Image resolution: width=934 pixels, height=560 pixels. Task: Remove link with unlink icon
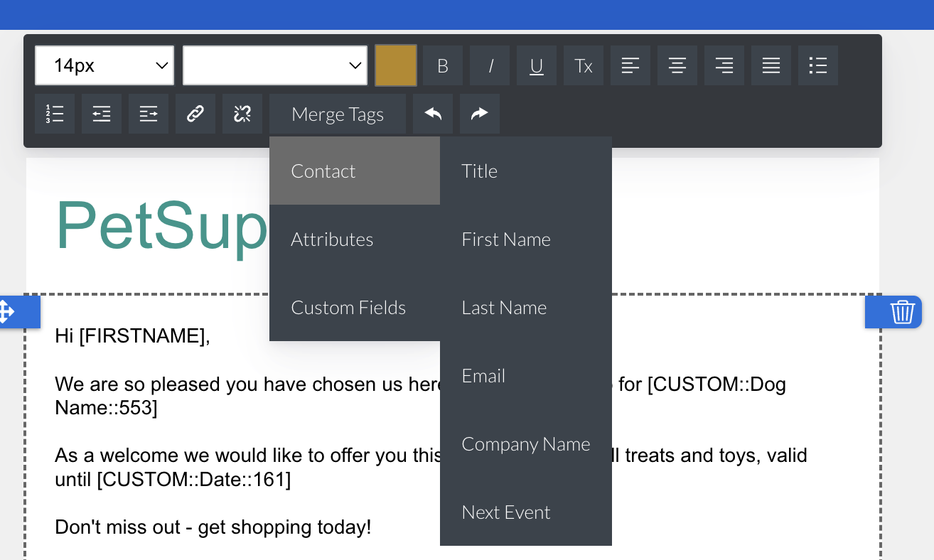242,114
